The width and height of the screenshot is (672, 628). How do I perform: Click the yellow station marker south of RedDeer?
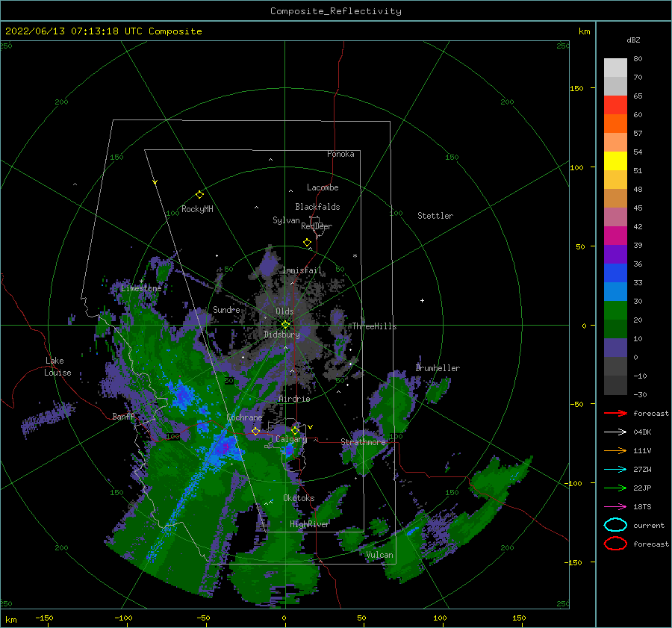tap(307, 243)
